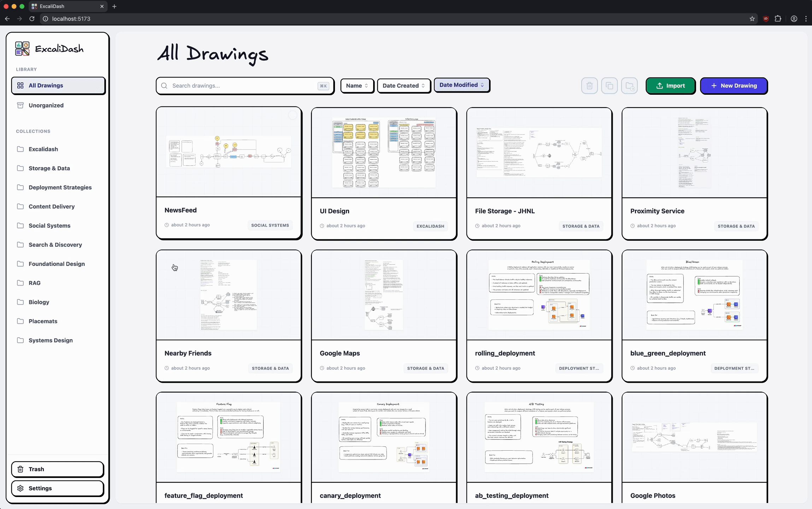Screen dimensions: 812x509
Task: Click the duplicate selected drawings icon
Action: (610, 86)
